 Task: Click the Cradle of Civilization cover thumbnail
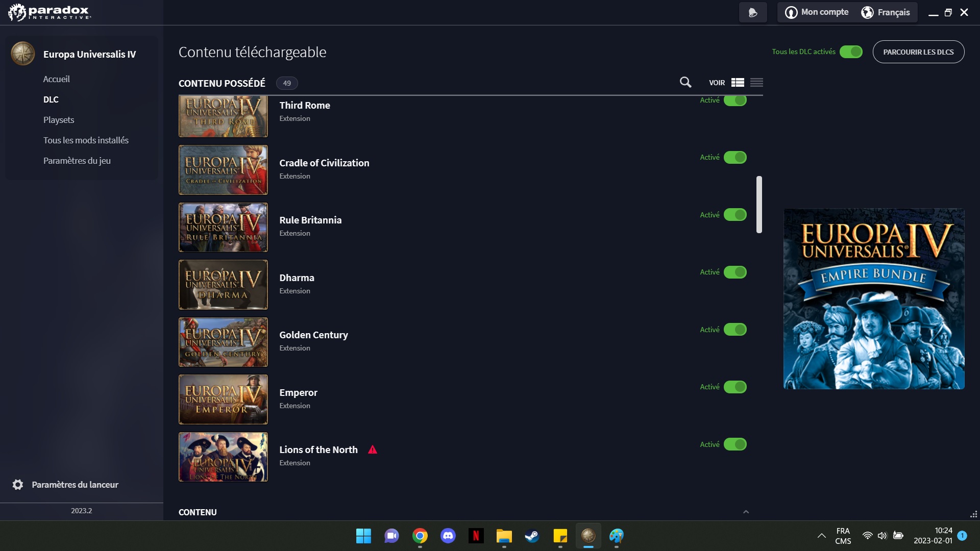223,170
